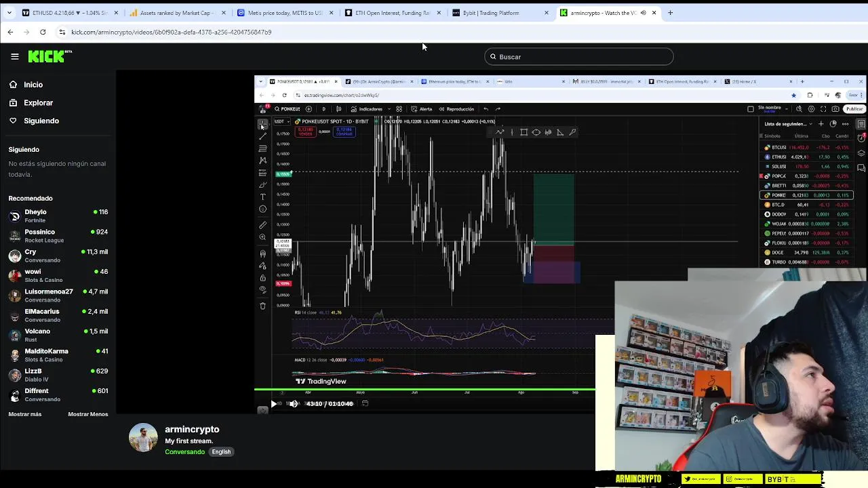Select the ruler measure tool in TradingView
The image size is (868, 488).
coord(263,225)
